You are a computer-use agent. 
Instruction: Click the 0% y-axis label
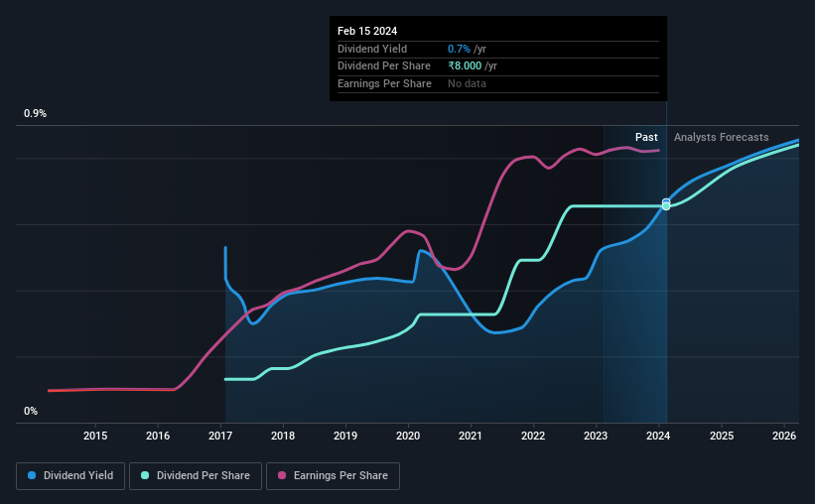(x=31, y=411)
